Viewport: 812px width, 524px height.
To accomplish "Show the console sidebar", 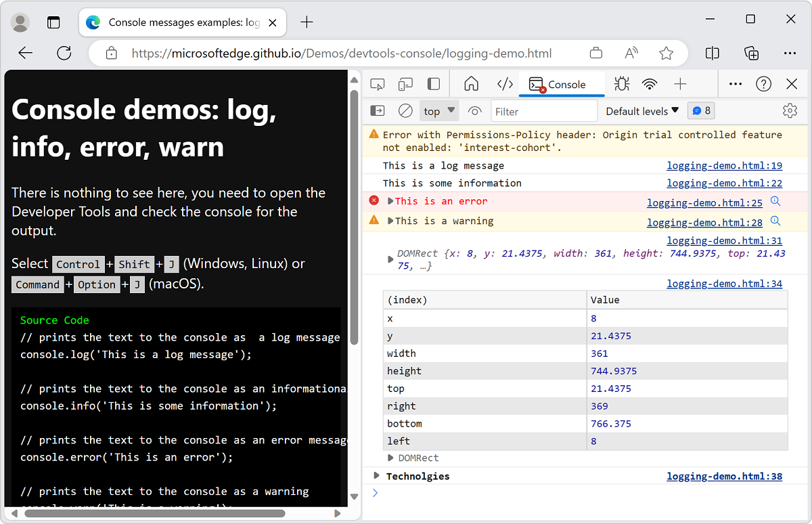I will tap(377, 110).
